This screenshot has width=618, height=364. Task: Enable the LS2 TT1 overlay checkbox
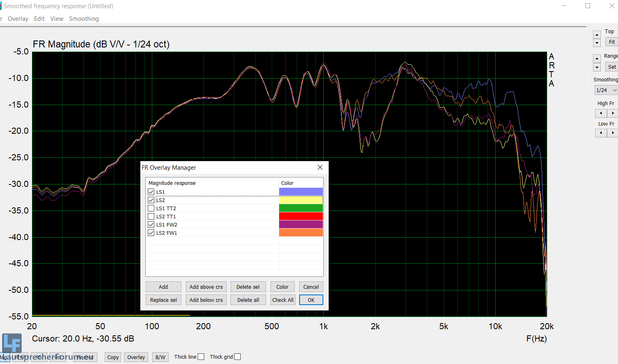(151, 216)
